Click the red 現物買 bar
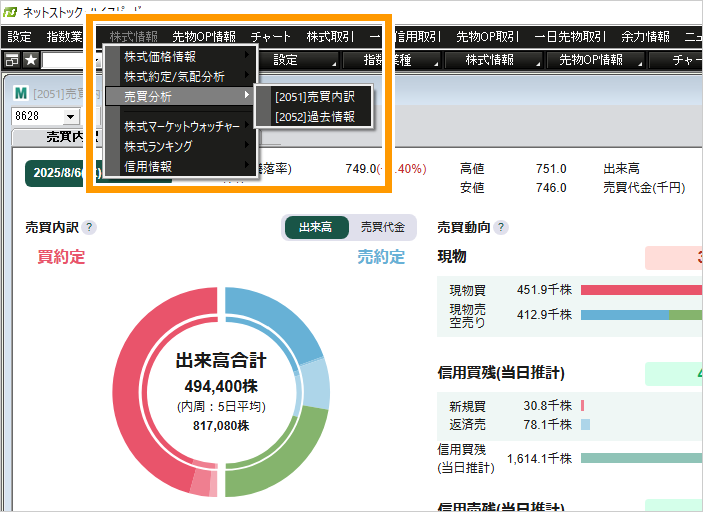 (641, 290)
